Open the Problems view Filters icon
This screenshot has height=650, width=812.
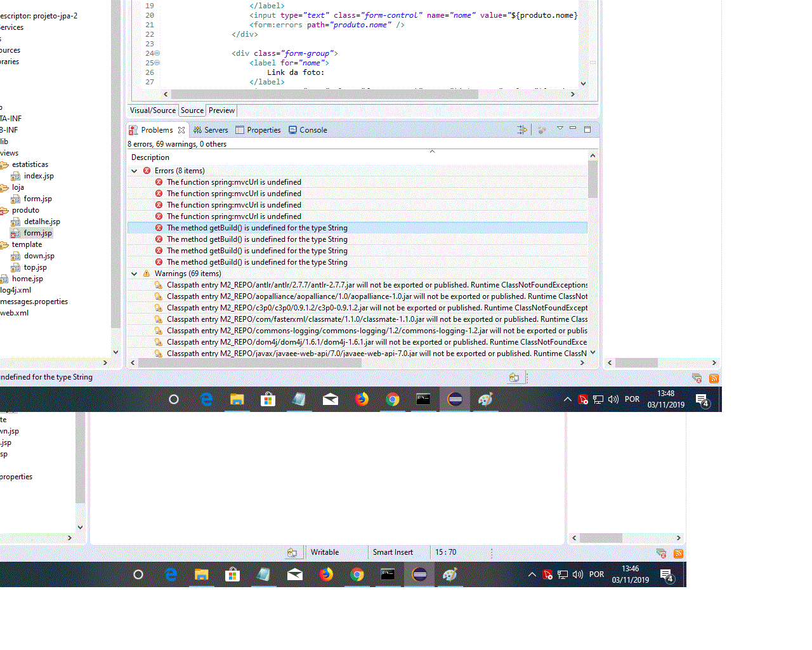pyautogui.click(x=522, y=129)
